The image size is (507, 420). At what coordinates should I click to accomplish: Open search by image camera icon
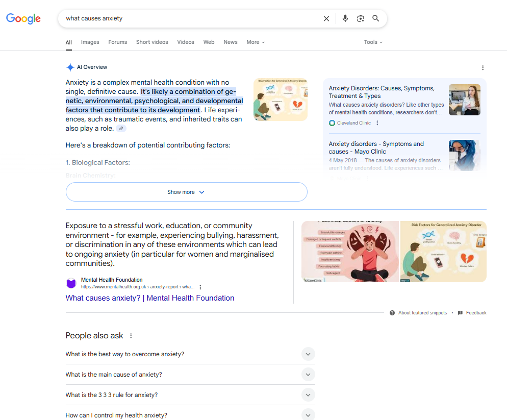[x=360, y=18]
